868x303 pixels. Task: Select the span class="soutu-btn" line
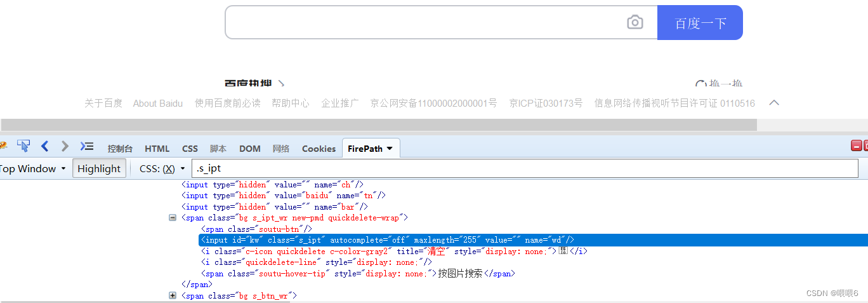click(x=257, y=229)
